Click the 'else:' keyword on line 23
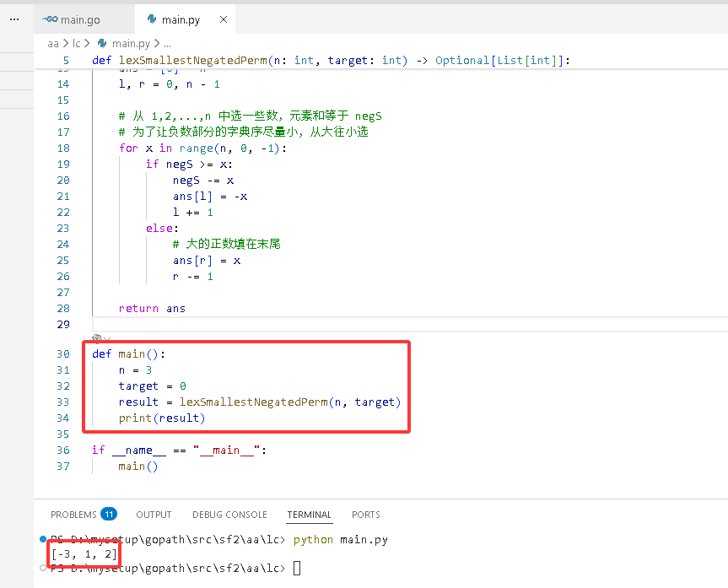 [x=162, y=229]
